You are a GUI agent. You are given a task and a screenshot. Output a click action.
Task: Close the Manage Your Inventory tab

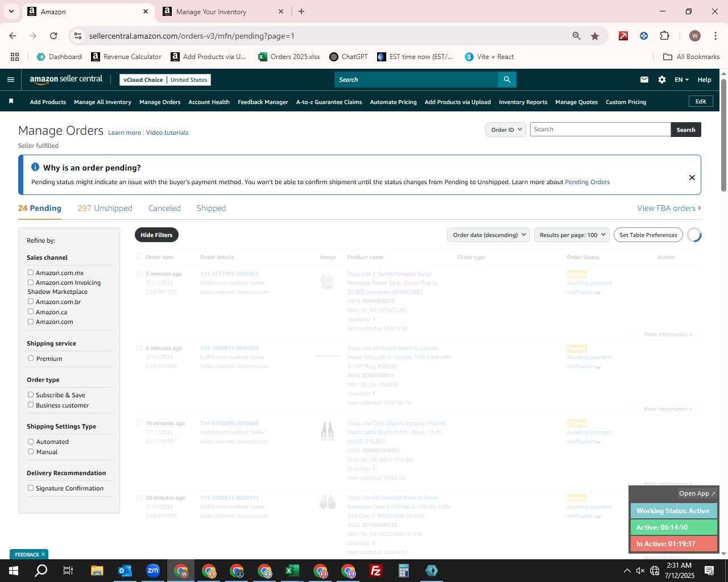(x=281, y=11)
